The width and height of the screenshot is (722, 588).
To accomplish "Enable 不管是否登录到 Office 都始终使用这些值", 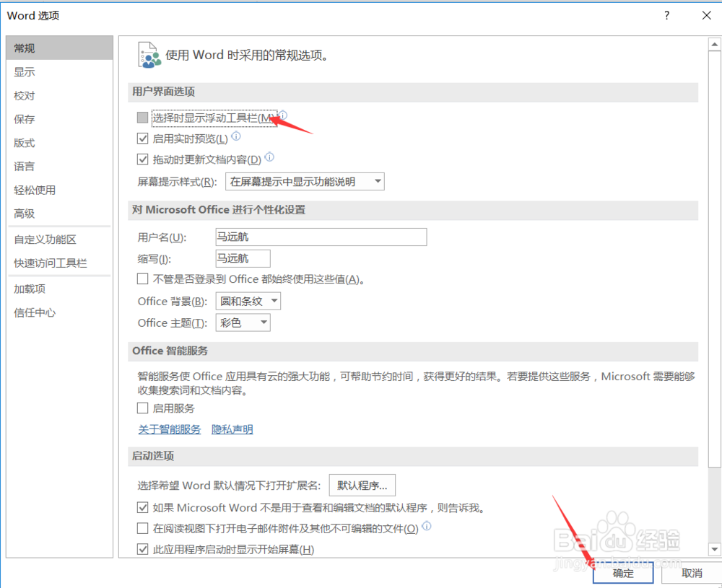I will pos(143,278).
